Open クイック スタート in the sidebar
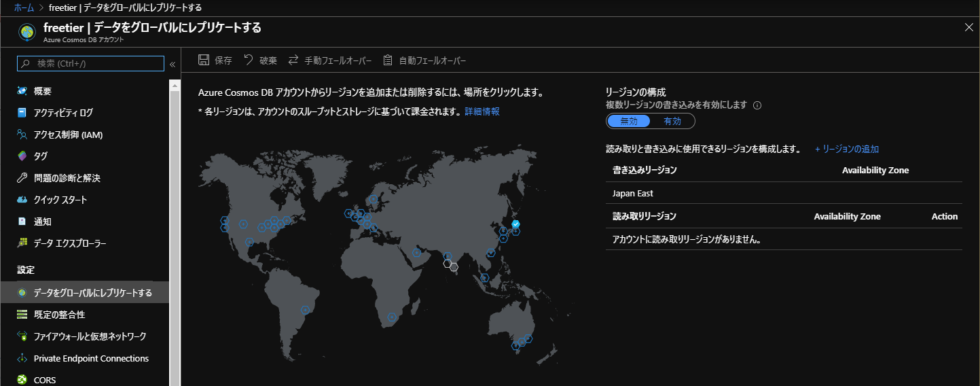The image size is (980, 386). (60, 200)
